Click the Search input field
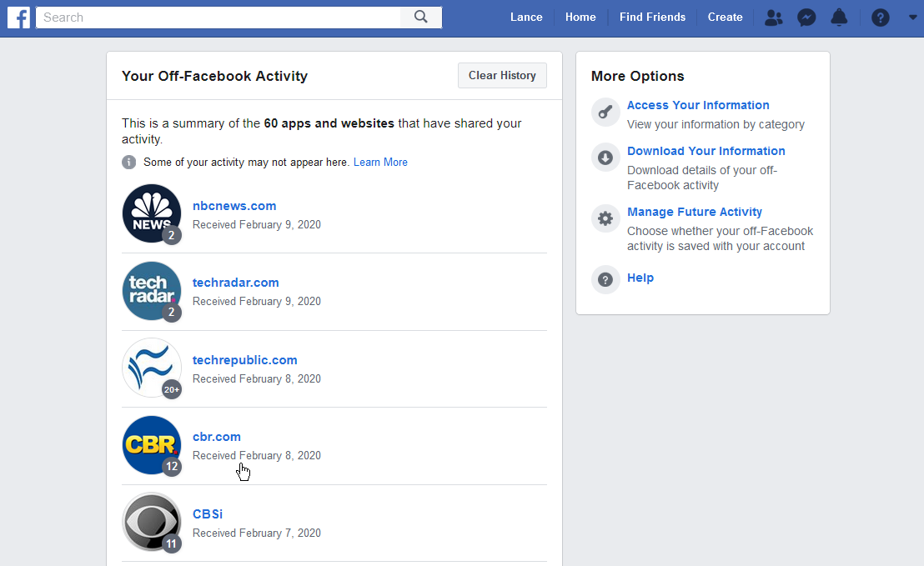The height and width of the screenshot is (566, 924). (x=218, y=17)
